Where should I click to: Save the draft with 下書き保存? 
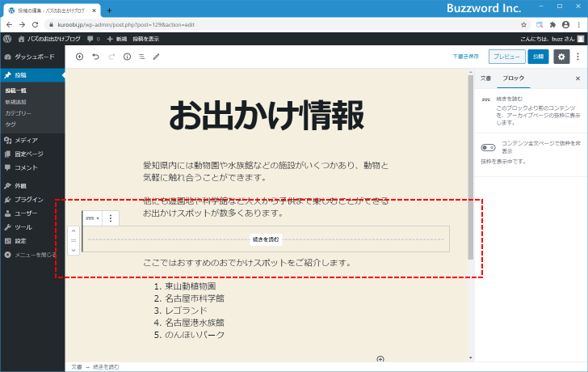(x=465, y=57)
